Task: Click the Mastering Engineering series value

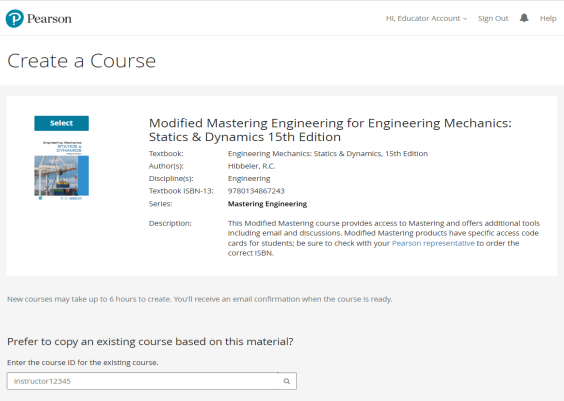Action: 267,204
